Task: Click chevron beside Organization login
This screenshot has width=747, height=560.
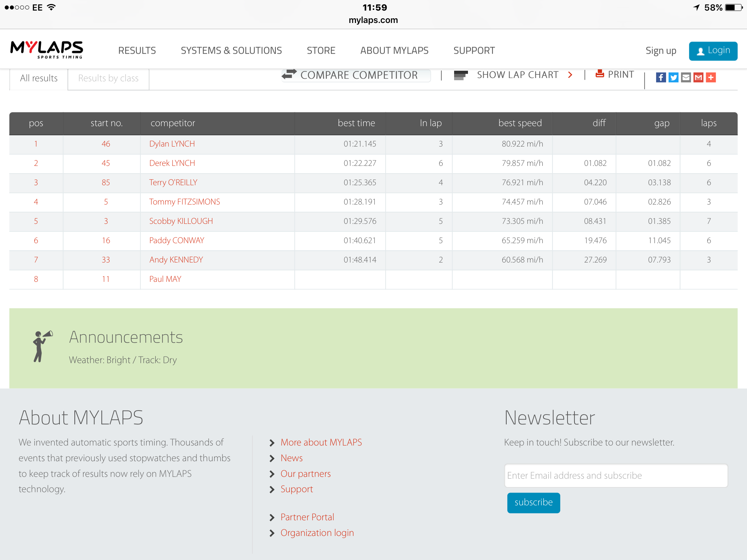Action: 272,533
